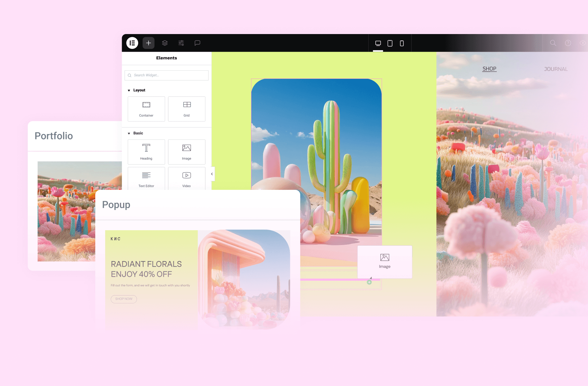Open the site settings sliders icon
588x386 pixels.
pyautogui.click(x=181, y=43)
